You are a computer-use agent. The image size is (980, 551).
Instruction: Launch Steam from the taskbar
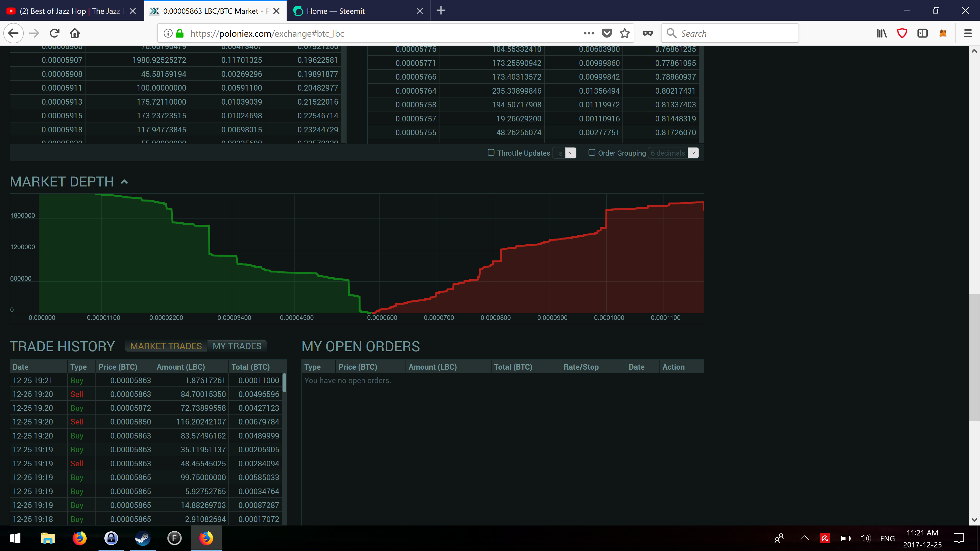coord(142,538)
